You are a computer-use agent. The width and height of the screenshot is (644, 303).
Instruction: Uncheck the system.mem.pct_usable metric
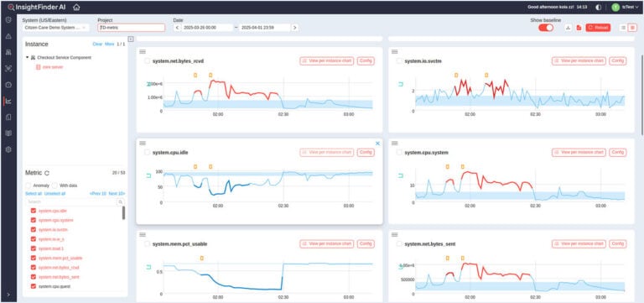(34, 258)
